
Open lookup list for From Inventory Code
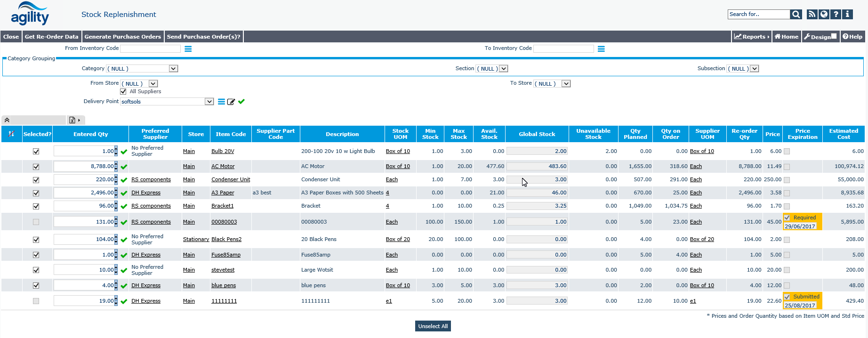pyautogui.click(x=188, y=49)
